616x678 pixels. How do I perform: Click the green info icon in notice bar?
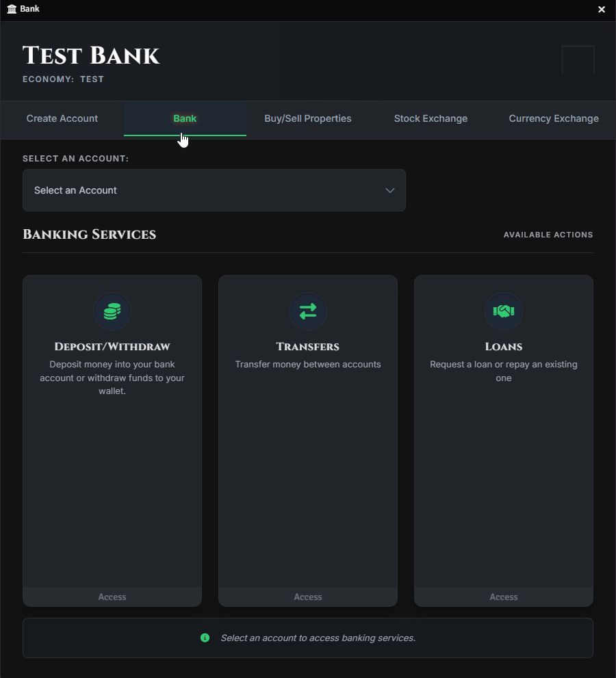tap(205, 638)
